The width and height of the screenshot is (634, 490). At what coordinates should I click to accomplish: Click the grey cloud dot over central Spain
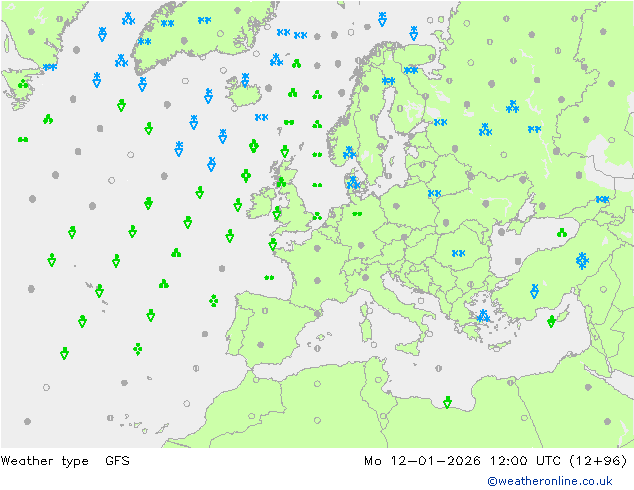pos(261,345)
